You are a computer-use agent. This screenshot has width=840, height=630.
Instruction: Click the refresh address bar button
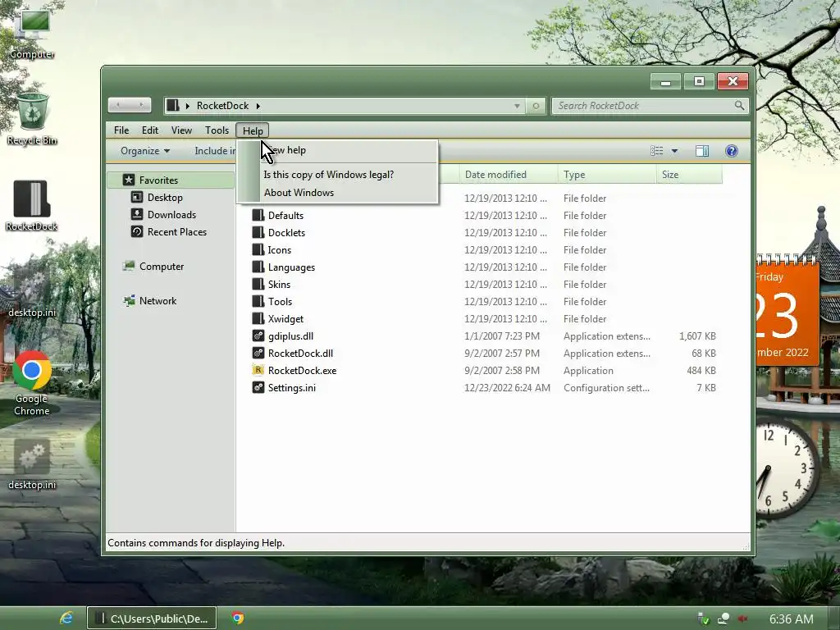point(536,106)
